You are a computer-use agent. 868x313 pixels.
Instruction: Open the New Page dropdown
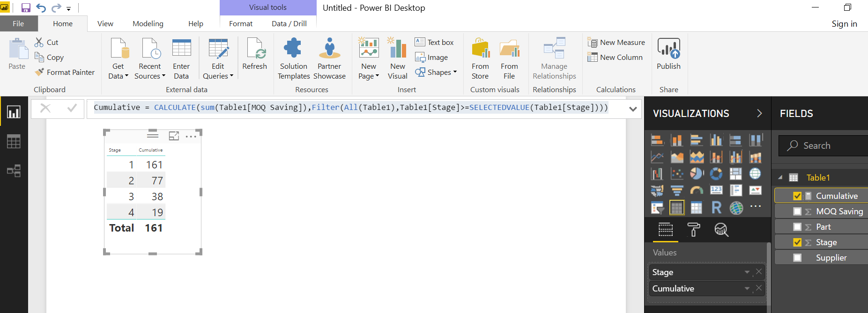tap(369, 58)
